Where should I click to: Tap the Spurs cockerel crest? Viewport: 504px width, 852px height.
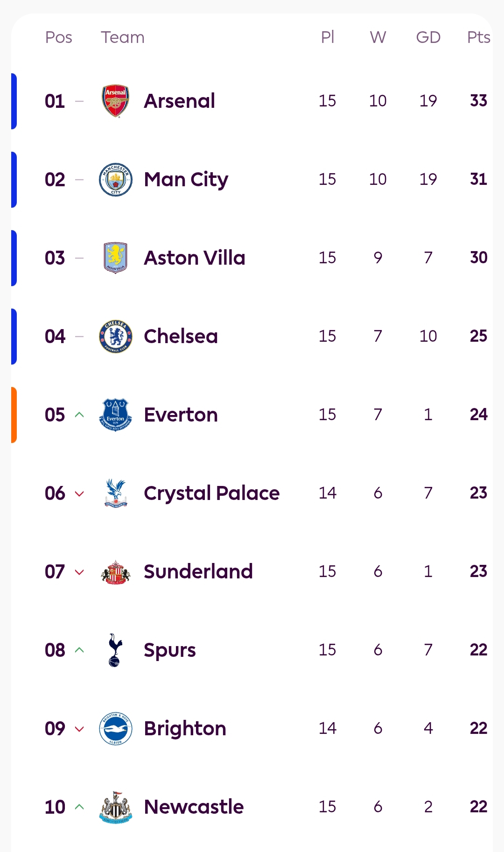(x=115, y=650)
